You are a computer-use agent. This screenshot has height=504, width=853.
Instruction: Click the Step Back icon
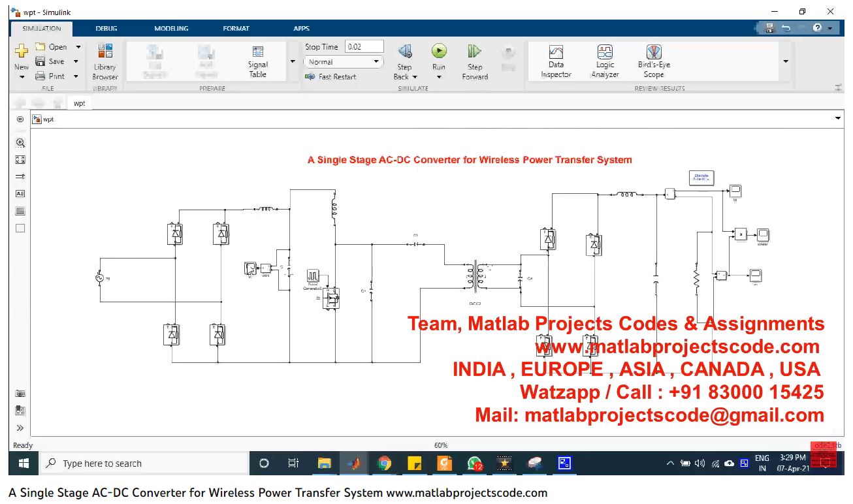tap(404, 52)
